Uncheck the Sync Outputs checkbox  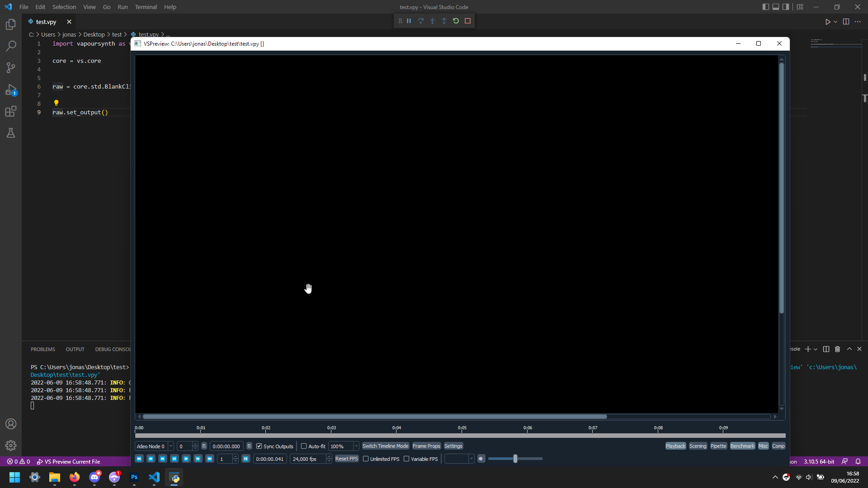pyautogui.click(x=259, y=446)
